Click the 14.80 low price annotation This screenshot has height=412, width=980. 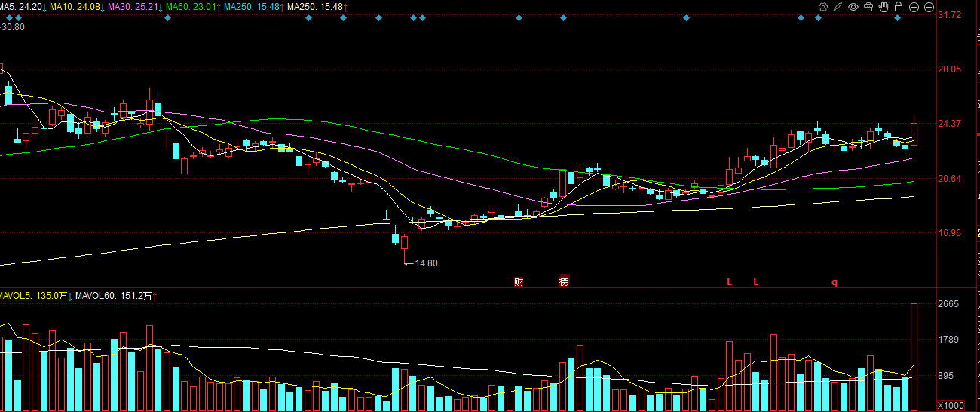coord(426,263)
